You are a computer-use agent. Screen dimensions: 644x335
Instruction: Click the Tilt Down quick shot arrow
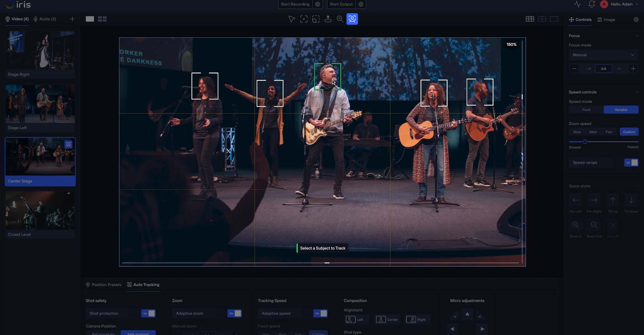click(631, 200)
